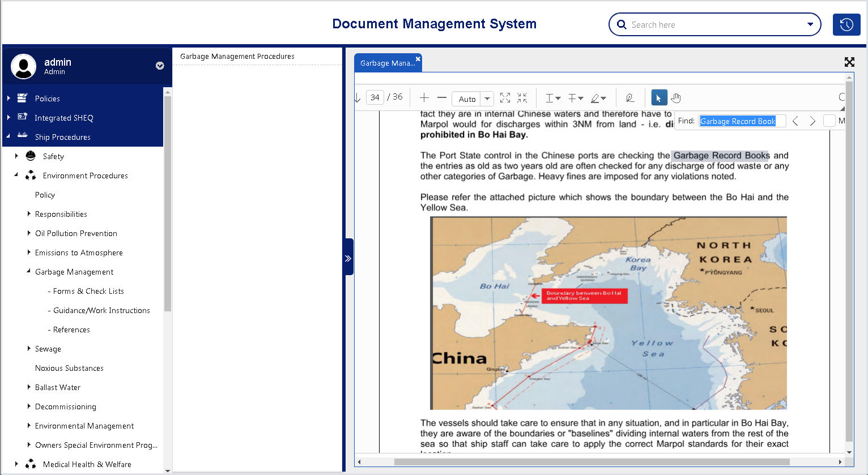Select the Sewage tree item
The image size is (868, 475).
click(x=48, y=349)
